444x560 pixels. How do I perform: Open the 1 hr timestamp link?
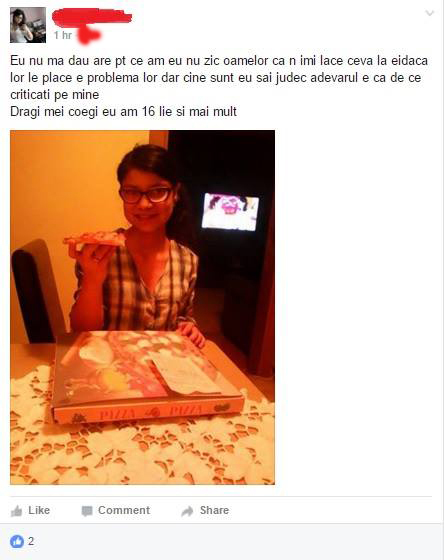coord(63,35)
